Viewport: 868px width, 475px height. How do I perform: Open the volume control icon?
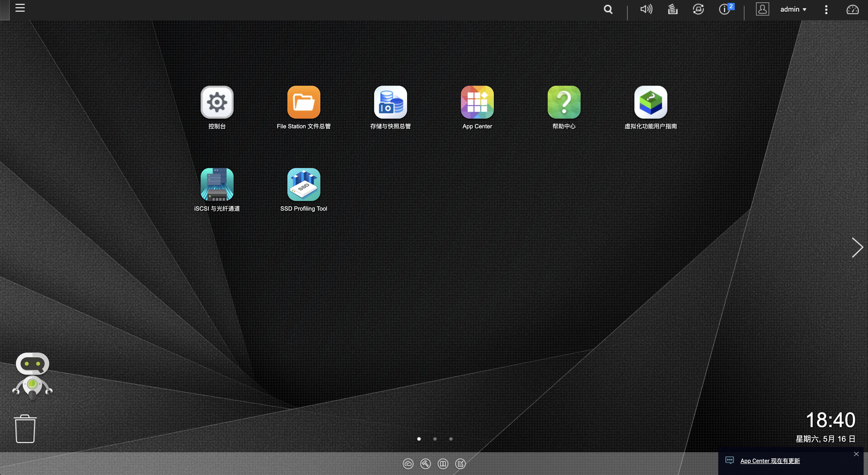click(x=646, y=9)
